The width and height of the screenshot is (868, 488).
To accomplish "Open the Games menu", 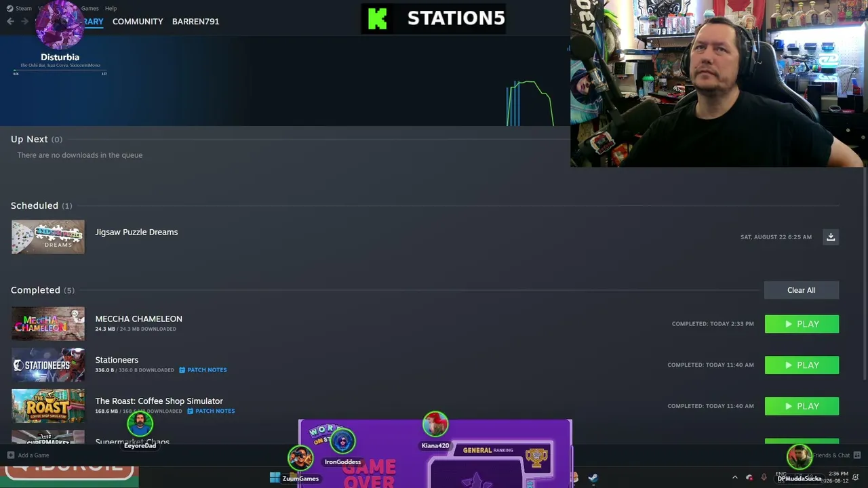I will (90, 8).
